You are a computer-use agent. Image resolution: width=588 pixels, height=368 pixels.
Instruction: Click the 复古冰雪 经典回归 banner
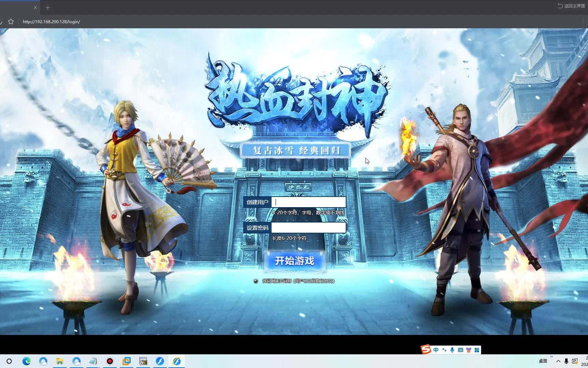[296, 151]
